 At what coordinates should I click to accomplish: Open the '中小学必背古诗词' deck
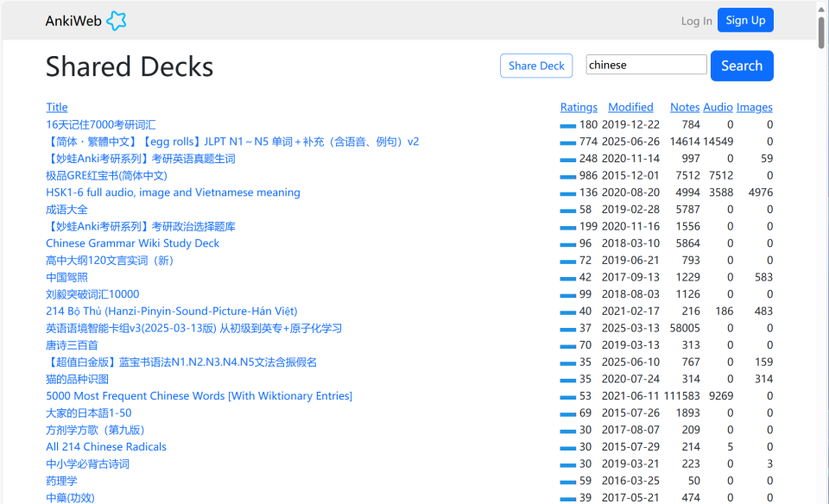point(88,463)
